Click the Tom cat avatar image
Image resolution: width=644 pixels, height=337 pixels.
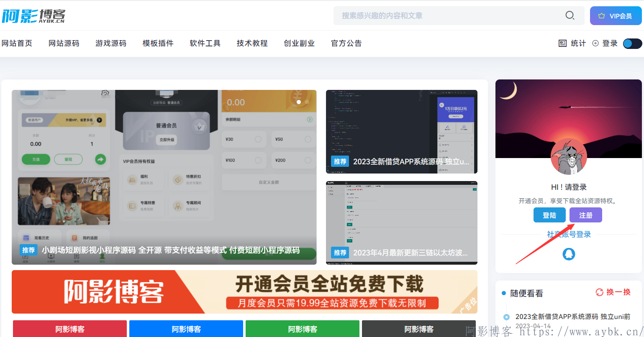pyautogui.click(x=569, y=156)
